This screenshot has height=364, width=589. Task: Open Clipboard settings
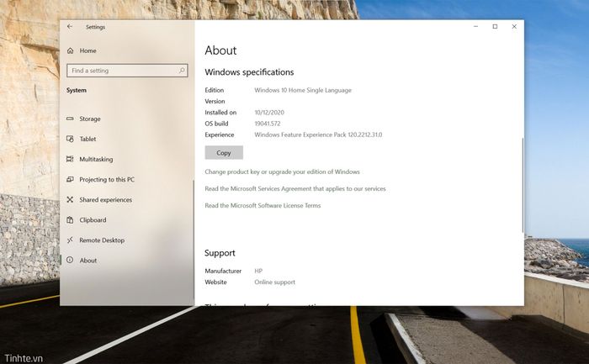[x=126, y=220]
